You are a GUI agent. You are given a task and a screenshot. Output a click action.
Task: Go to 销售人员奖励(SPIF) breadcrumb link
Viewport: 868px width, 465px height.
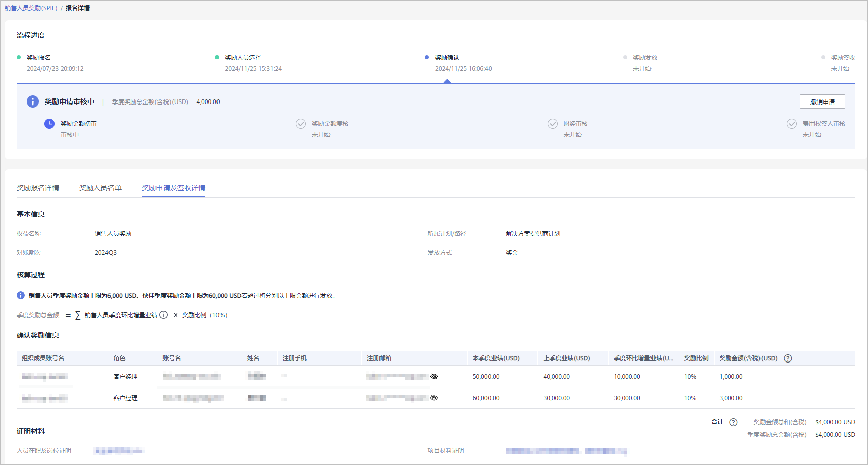click(x=31, y=8)
